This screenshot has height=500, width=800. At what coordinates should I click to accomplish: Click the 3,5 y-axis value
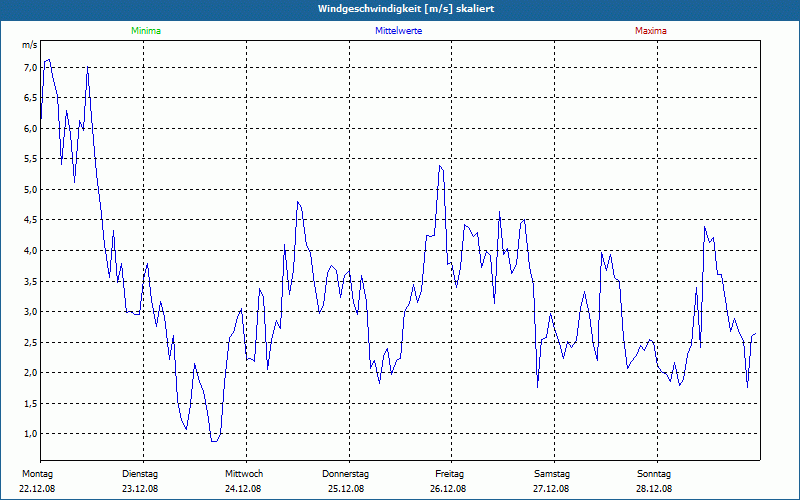coord(31,282)
